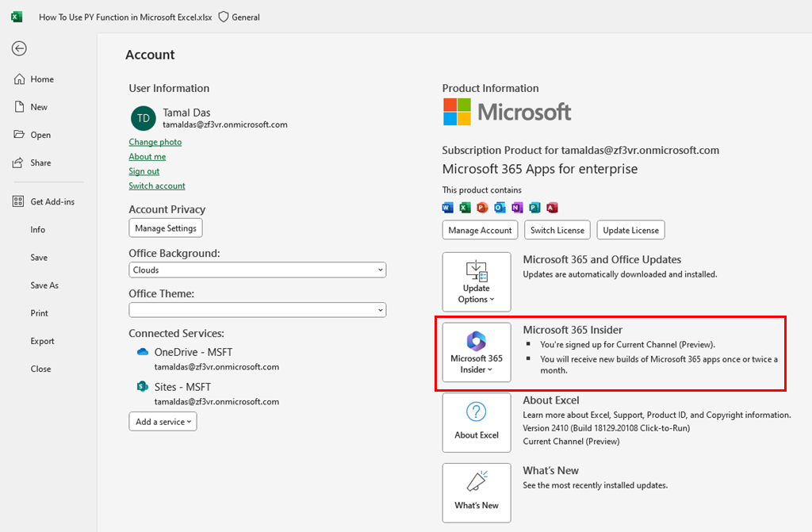Click the OneDrive cloud icon in Connected Services
The image size is (812, 532).
click(x=143, y=352)
